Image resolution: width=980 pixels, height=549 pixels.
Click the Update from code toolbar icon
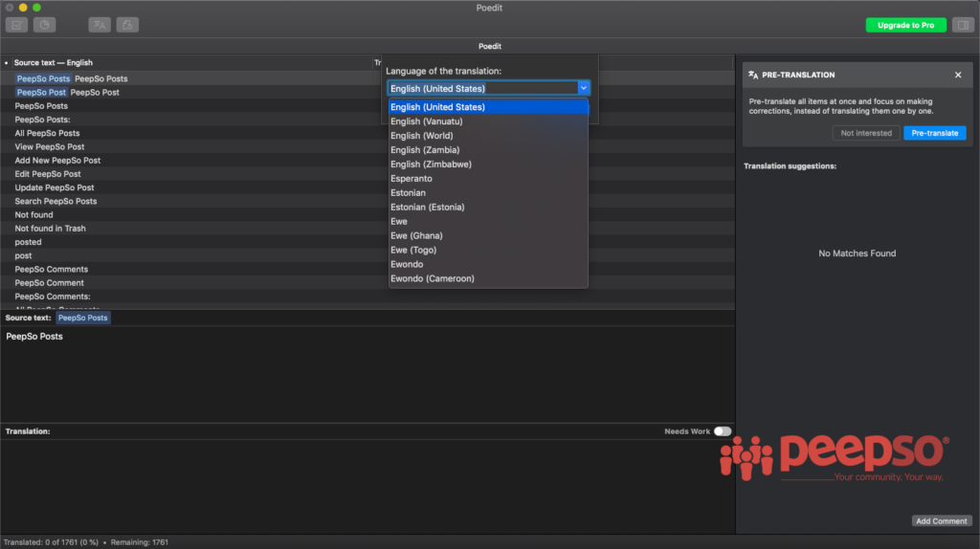click(127, 25)
